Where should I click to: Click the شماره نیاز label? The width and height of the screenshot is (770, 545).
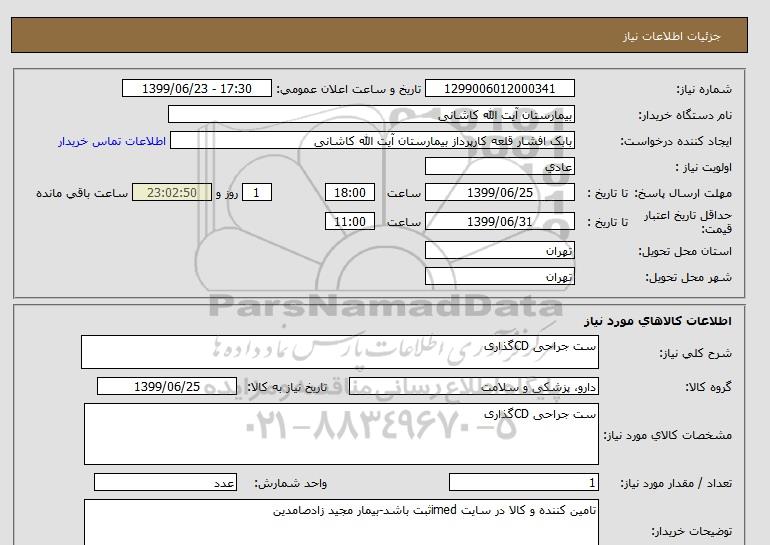click(x=704, y=89)
